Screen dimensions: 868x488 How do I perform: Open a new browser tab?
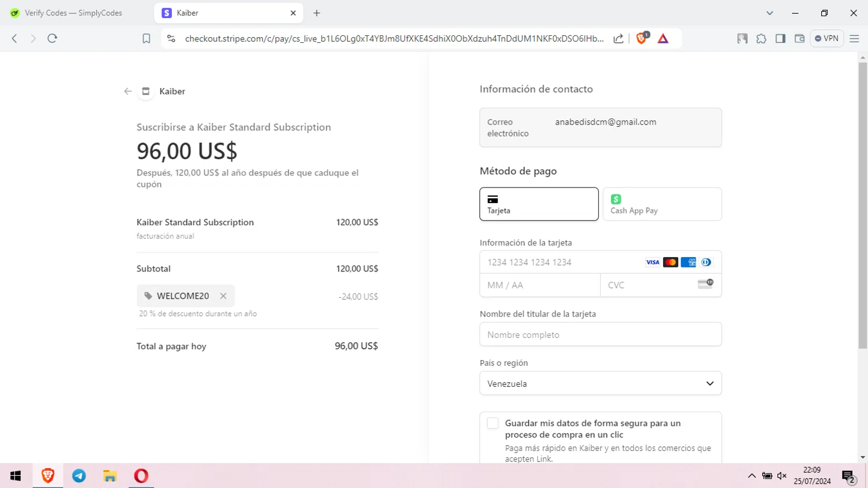(317, 13)
